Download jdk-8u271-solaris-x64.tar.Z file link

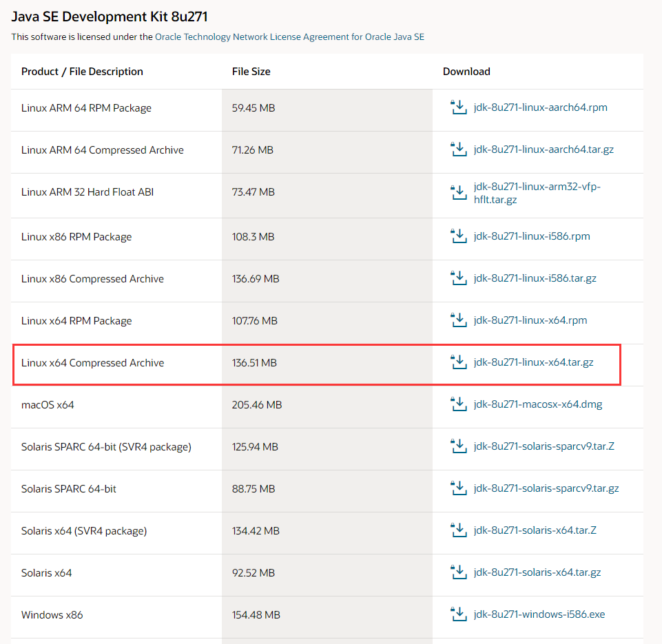tap(535, 530)
